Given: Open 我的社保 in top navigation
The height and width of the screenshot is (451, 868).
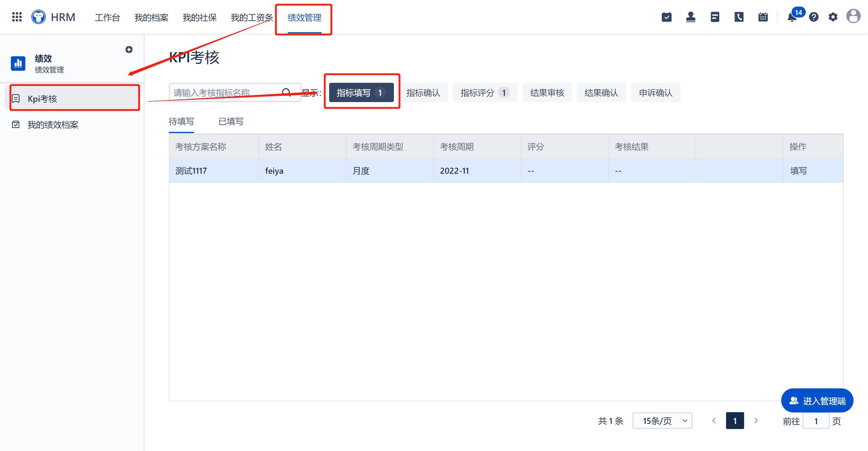Looking at the screenshot, I should pyautogui.click(x=200, y=17).
